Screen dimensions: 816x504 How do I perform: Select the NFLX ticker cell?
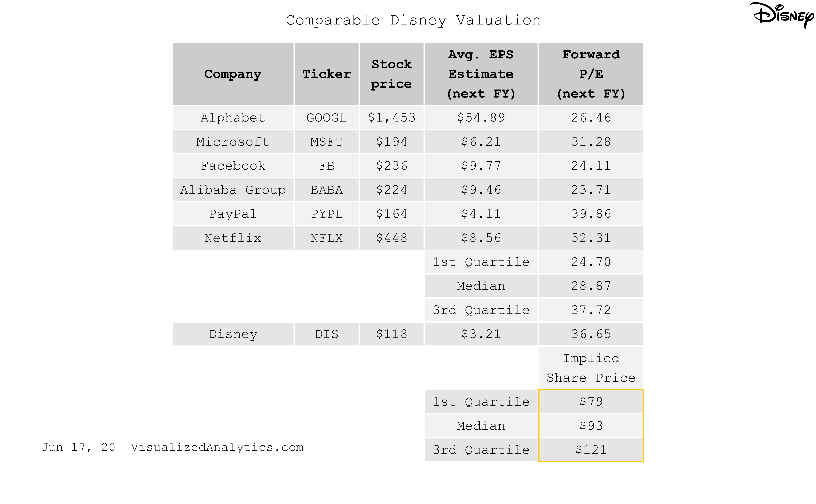(326, 238)
